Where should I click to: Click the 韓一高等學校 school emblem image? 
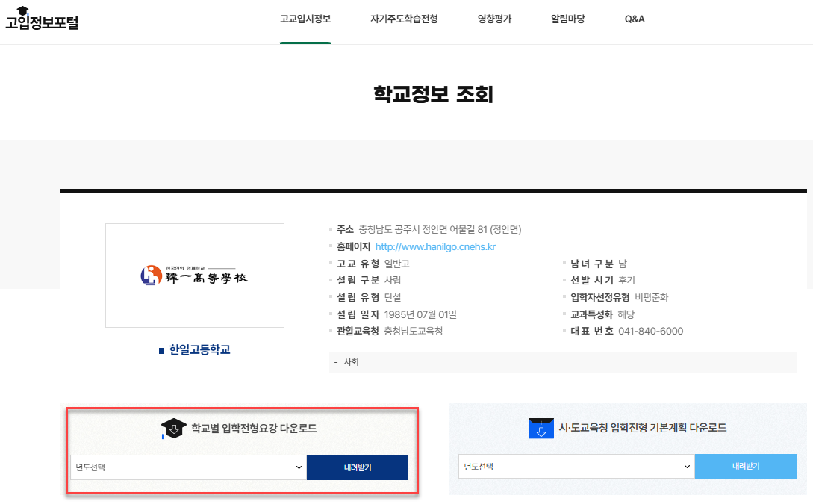tap(194, 275)
